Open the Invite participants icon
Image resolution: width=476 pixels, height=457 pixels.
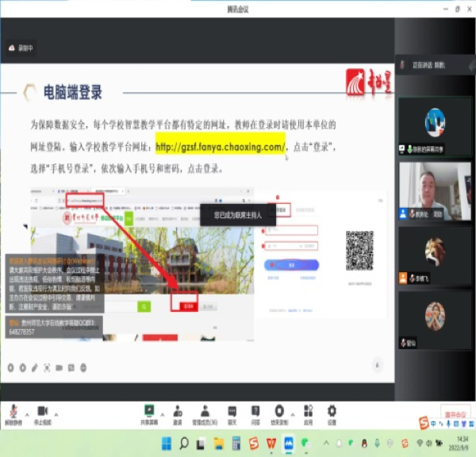coord(177,412)
